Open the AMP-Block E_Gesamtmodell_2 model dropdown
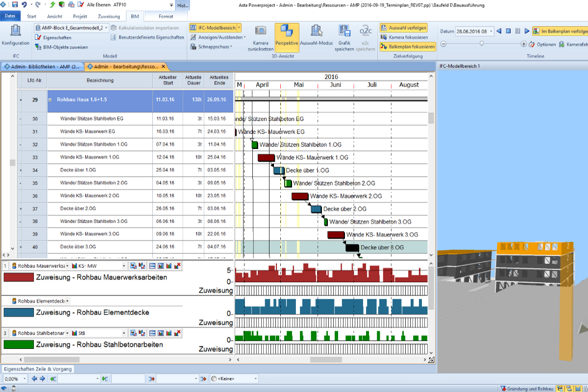This screenshot has width=588, height=392. (106, 27)
